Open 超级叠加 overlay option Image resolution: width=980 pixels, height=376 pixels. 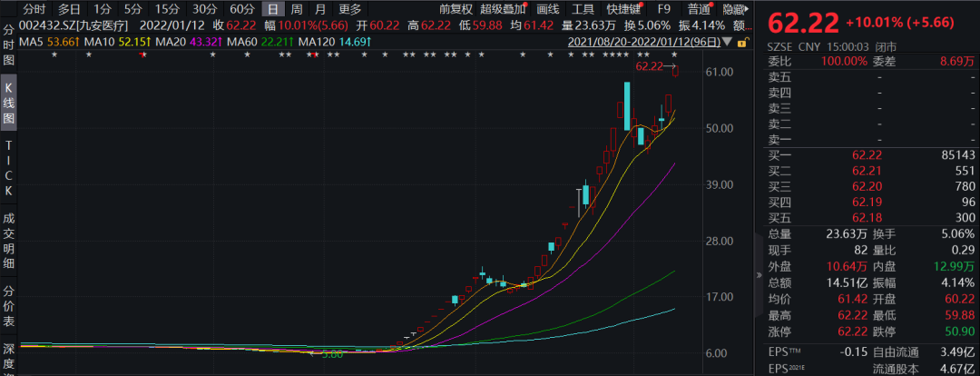click(x=502, y=9)
